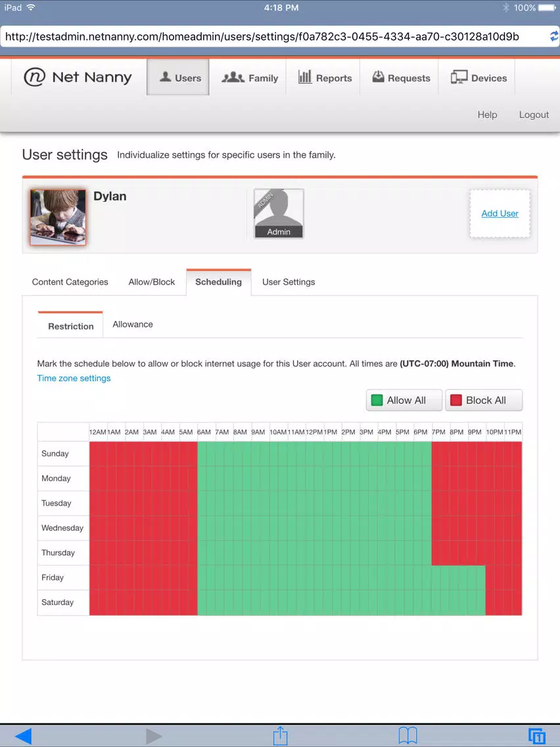Click the Family group icon
Image resolution: width=560 pixels, height=747 pixels.
click(x=233, y=77)
